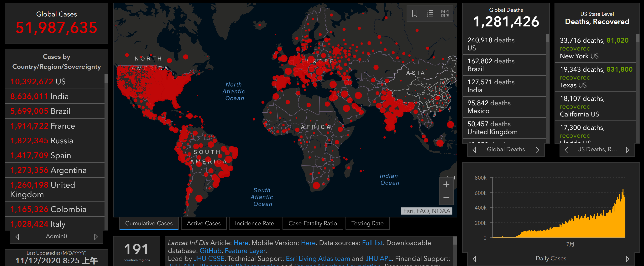Open the bookmarks icon on the map

[414, 14]
